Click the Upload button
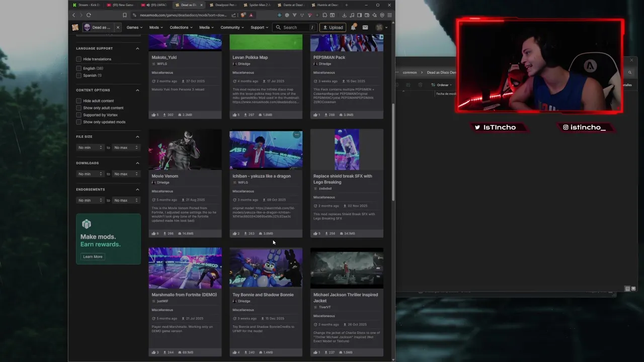The width and height of the screenshot is (644, 362). coord(333,27)
